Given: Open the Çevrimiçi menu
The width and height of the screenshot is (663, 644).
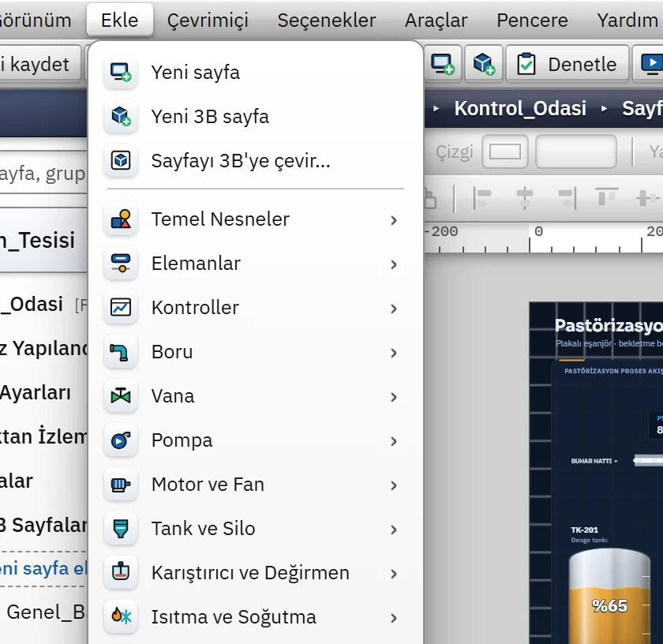Looking at the screenshot, I should 208,20.
